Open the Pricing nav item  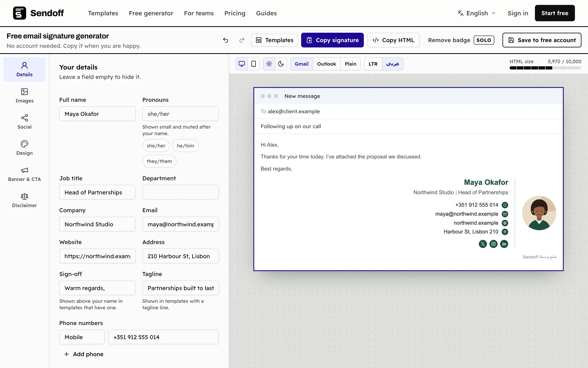point(235,13)
